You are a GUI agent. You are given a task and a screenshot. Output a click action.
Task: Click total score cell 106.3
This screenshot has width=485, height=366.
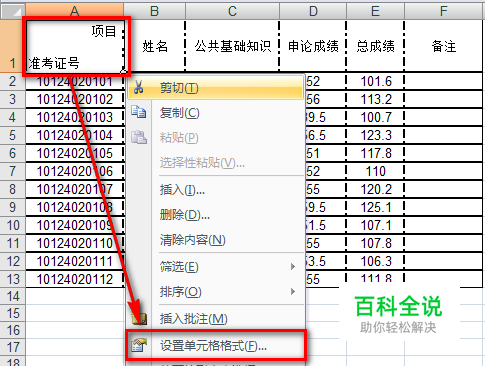(375, 261)
